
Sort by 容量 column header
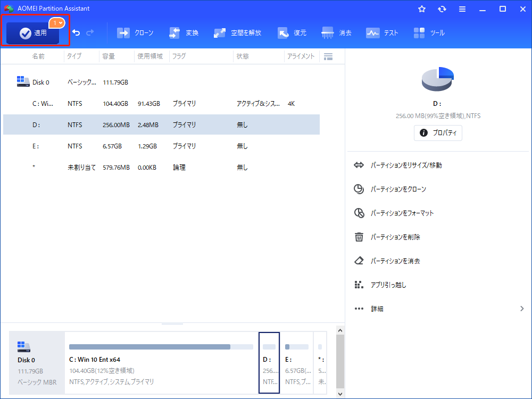(x=109, y=56)
